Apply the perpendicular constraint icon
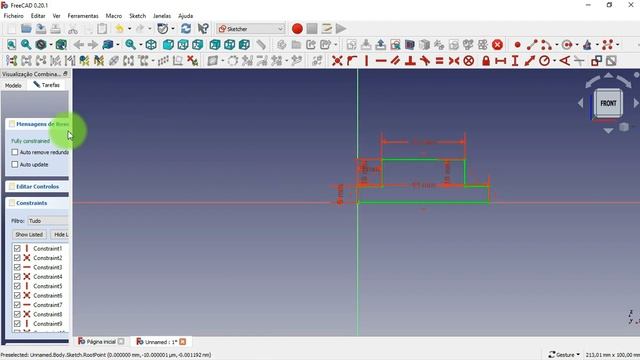640x360 pixels. (410, 61)
